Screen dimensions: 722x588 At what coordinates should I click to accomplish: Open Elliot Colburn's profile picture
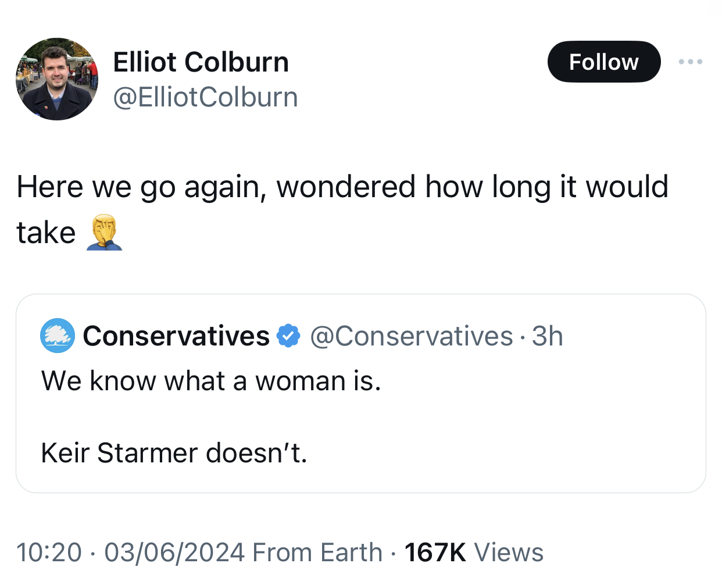click(x=57, y=79)
